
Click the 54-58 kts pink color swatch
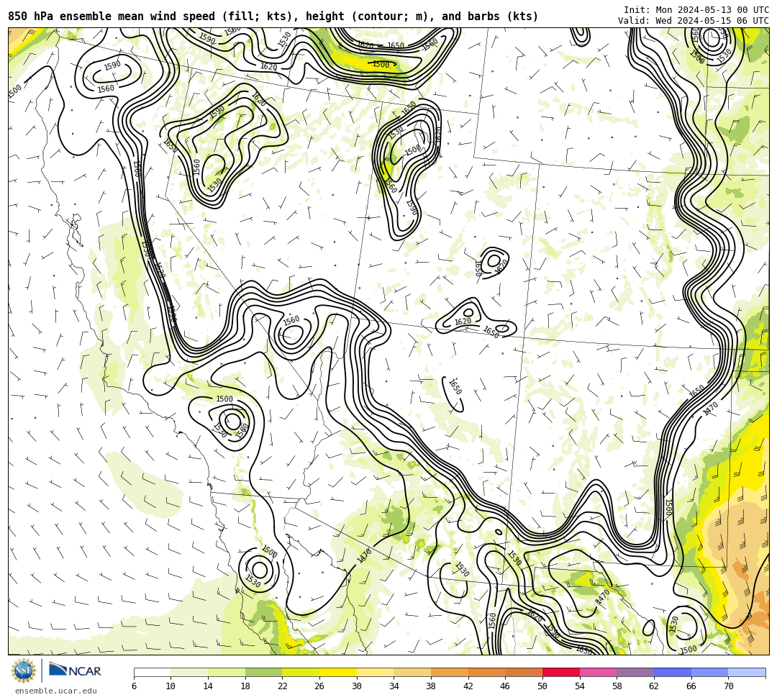click(x=598, y=672)
